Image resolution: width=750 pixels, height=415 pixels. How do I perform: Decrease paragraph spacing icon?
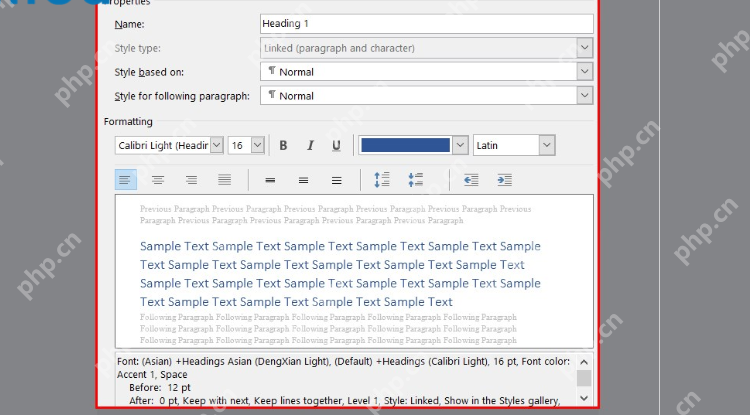pyautogui.click(x=415, y=180)
